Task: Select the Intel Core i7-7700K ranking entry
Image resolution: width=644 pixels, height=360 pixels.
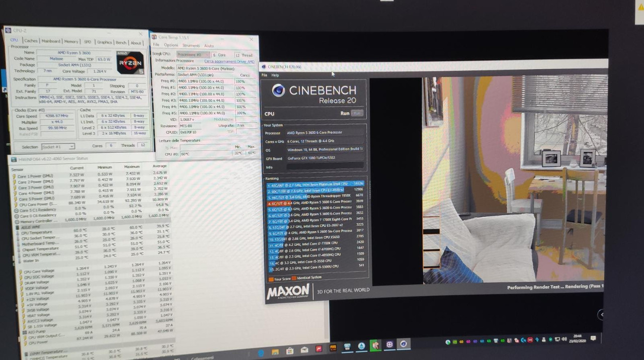Action: pyautogui.click(x=315, y=243)
